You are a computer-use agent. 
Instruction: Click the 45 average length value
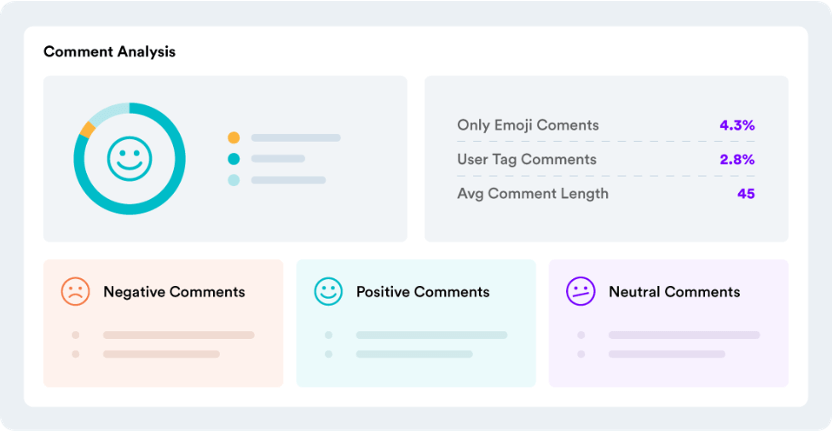(x=746, y=193)
